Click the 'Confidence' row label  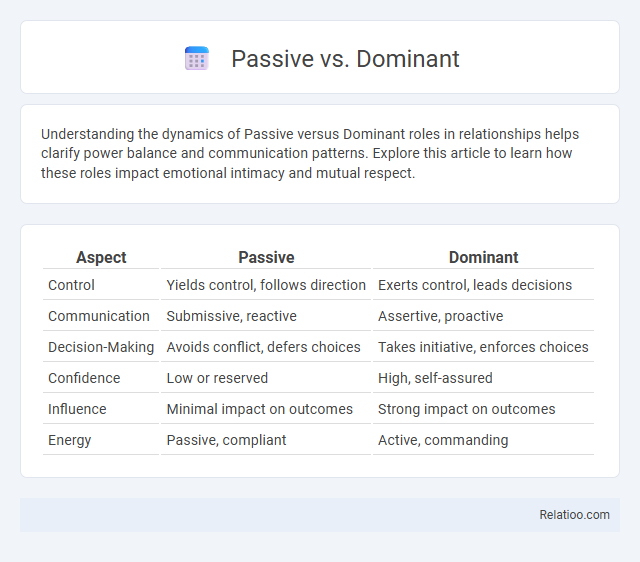pos(84,378)
